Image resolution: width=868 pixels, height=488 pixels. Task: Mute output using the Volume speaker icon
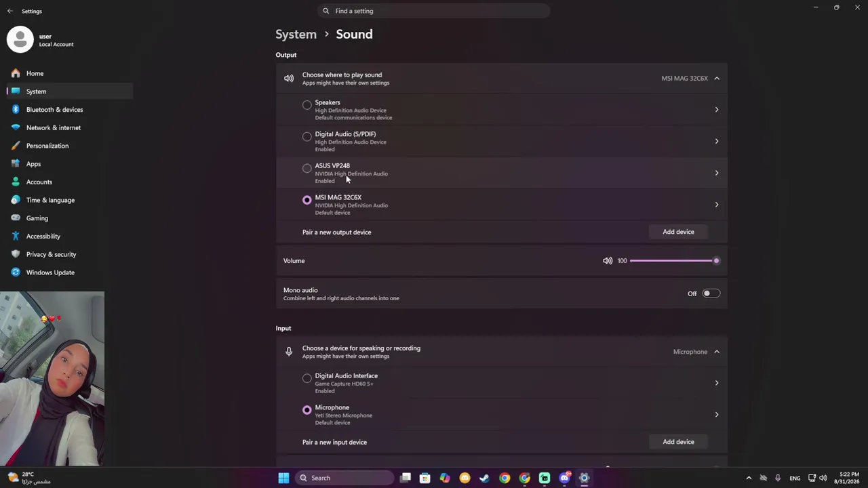click(x=608, y=261)
